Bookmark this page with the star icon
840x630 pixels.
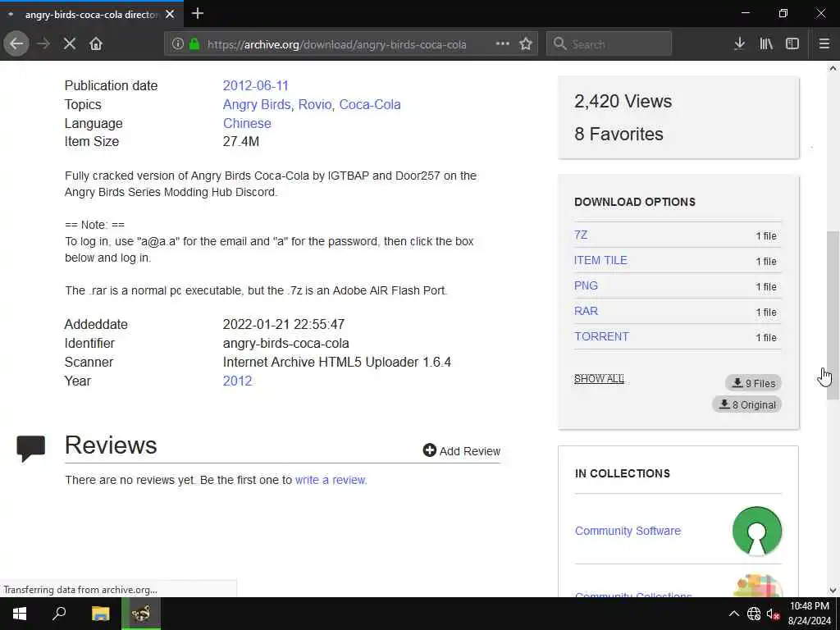point(526,44)
